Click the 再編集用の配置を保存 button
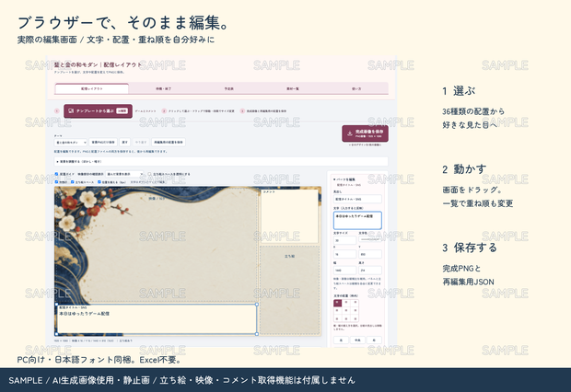Screen dimensions: 571x392 tap(169, 142)
